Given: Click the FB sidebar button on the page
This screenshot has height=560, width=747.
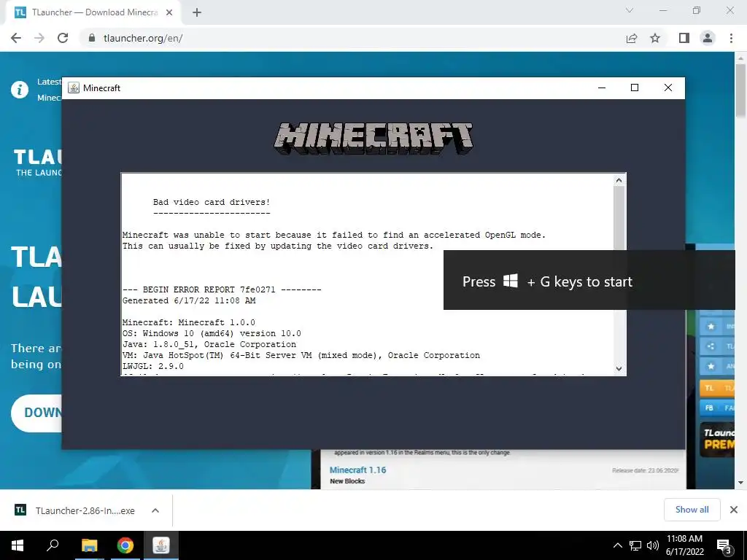Looking at the screenshot, I should point(716,408).
